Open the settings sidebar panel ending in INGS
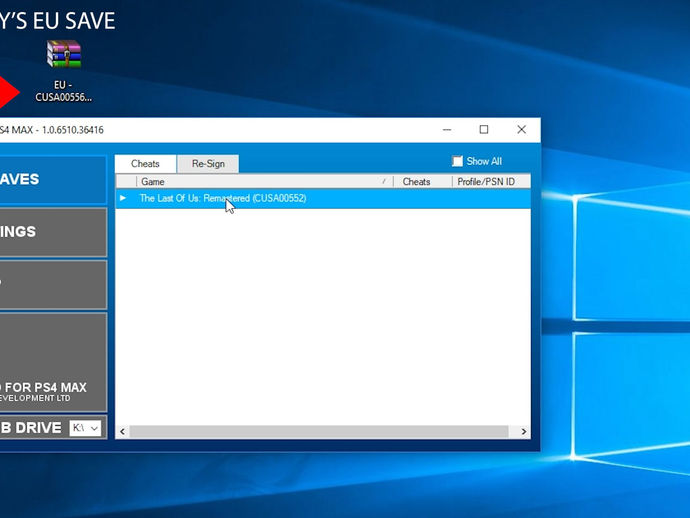Screen dimensions: 690x518 click(53, 232)
